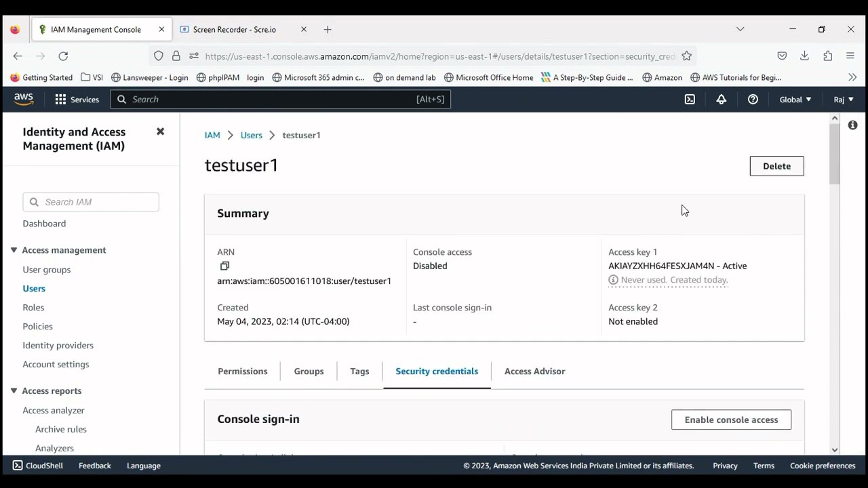Open Users in the sidebar

[34, 289]
